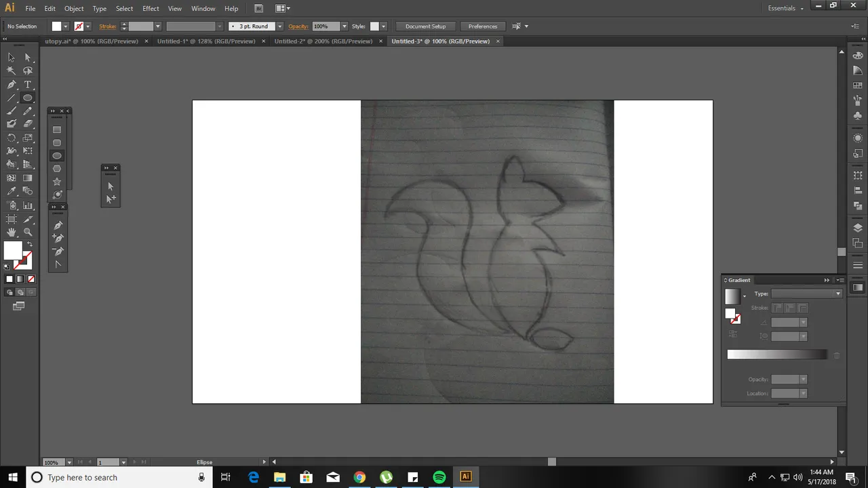The height and width of the screenshot is (488, 868).
Task: Select the Pen tool in main toolbox
Action: (x=12, y=85)
